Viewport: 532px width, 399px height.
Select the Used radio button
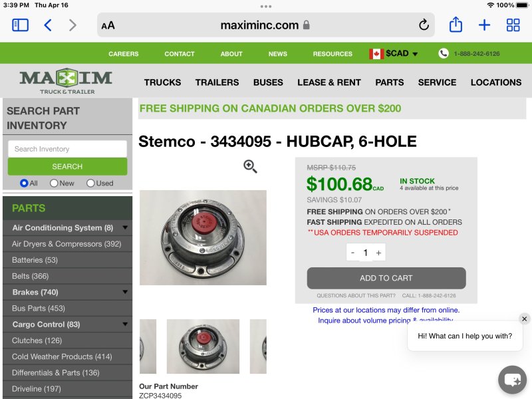(x=90, y=184)
